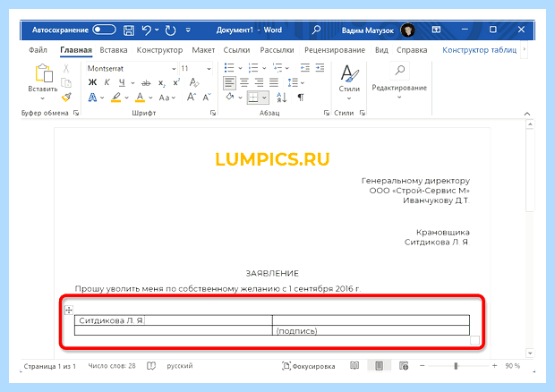This screenshot has height=392, width=555.
Task: Toggle superscript formatting
Action: pos(176,83)
